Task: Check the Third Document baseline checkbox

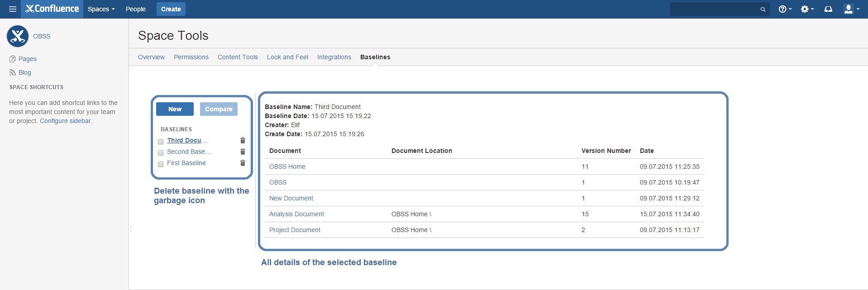Action: tap(161, 142)
